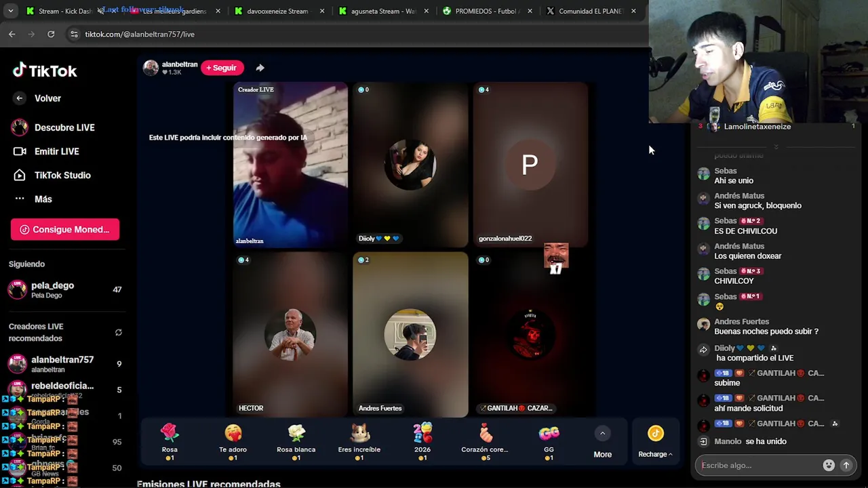Image resolution: width=868 pixels, height=488 pixels.
Task: Switch to Comunidad EL PLANETA tab
Action: (590, 11)
